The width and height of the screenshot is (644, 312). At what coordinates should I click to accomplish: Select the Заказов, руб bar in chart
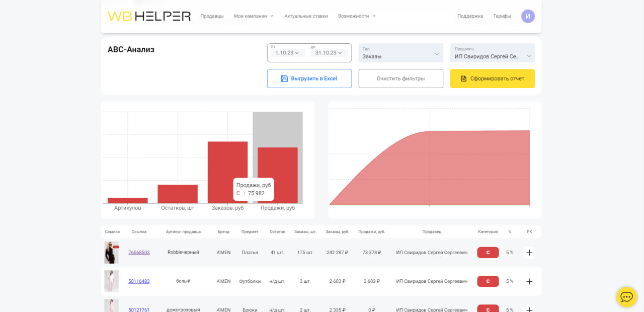point(227,172)
